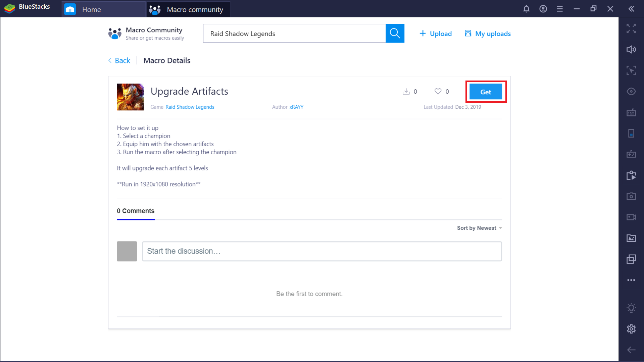Open the media gallery icon
Image resolution: width=644 pixels, height=362 pixels.
(631, 238)
